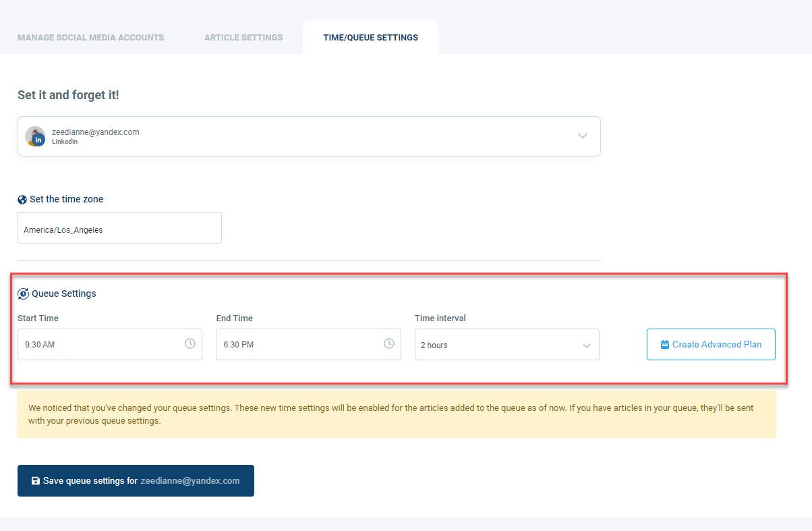
Task: Click the Start Time label
Action: 38,318
